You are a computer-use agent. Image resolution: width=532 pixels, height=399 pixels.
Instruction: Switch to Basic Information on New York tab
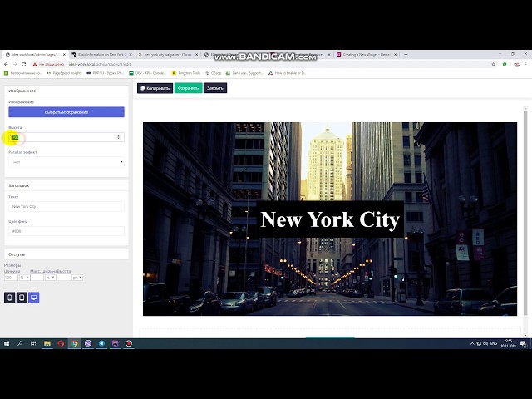101,54
